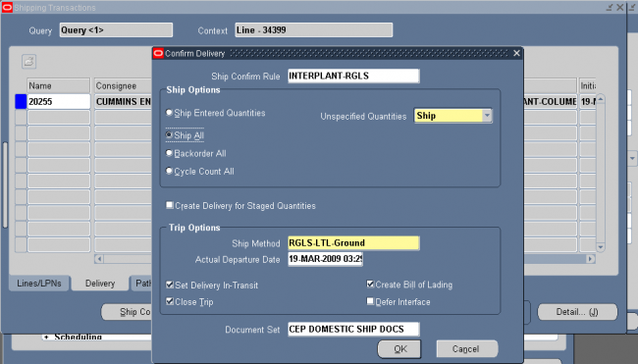Select Ship Entered Quantities radio option
The height and width of the screenshot is (364, 638).
point(169,112)
